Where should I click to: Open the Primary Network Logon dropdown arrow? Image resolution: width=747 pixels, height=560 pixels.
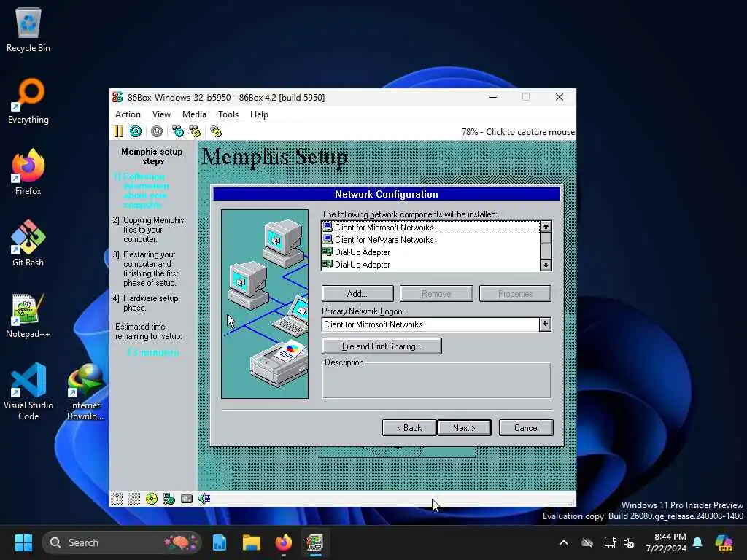tap(545, 324)
